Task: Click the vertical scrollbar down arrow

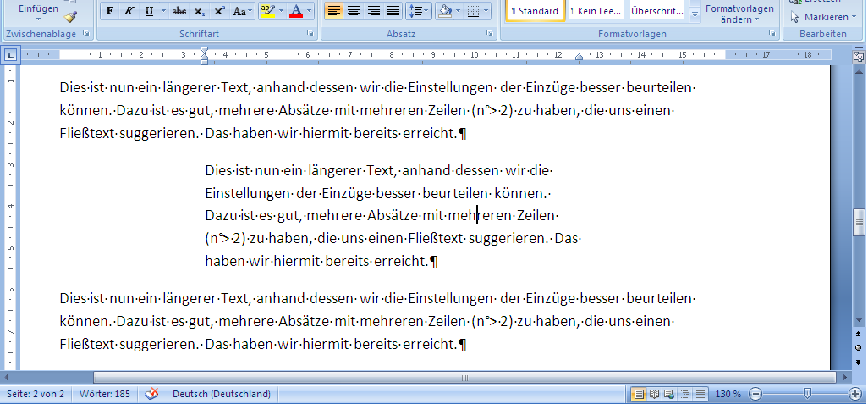Action: (x=859, y=320)
